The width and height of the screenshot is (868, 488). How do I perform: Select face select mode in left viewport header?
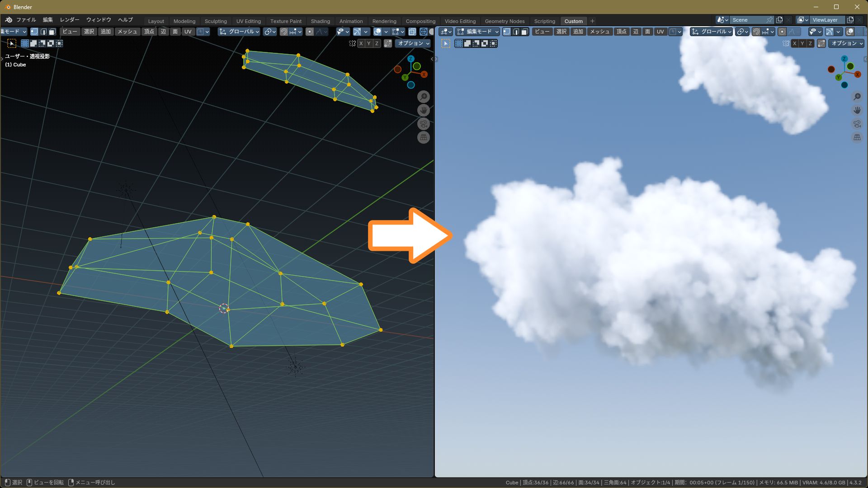(52, 32)
